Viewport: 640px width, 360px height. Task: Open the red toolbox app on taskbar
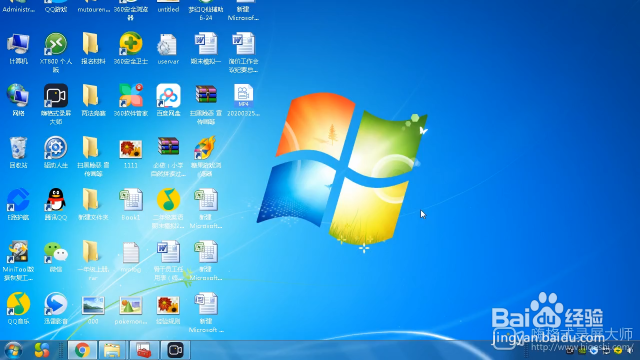[144, 350]
